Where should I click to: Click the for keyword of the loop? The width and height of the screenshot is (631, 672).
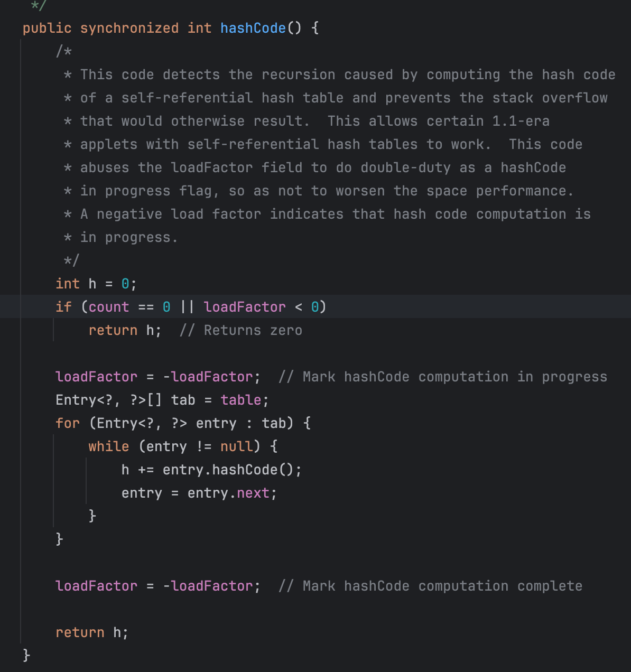(x=68, y=423)
